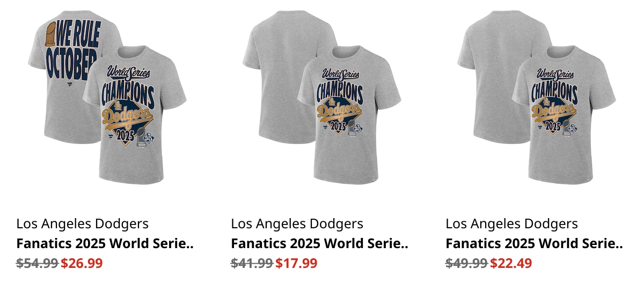
Task: Click the red $17.99 sale price
Action: pos(296,263)
